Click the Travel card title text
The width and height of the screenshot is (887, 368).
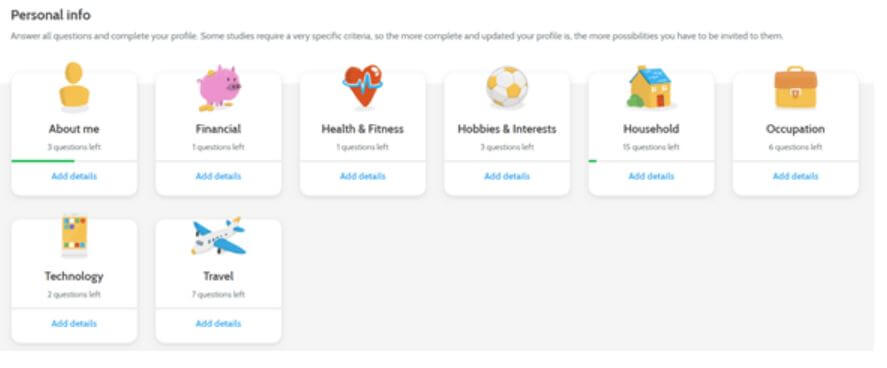[218, 276]
